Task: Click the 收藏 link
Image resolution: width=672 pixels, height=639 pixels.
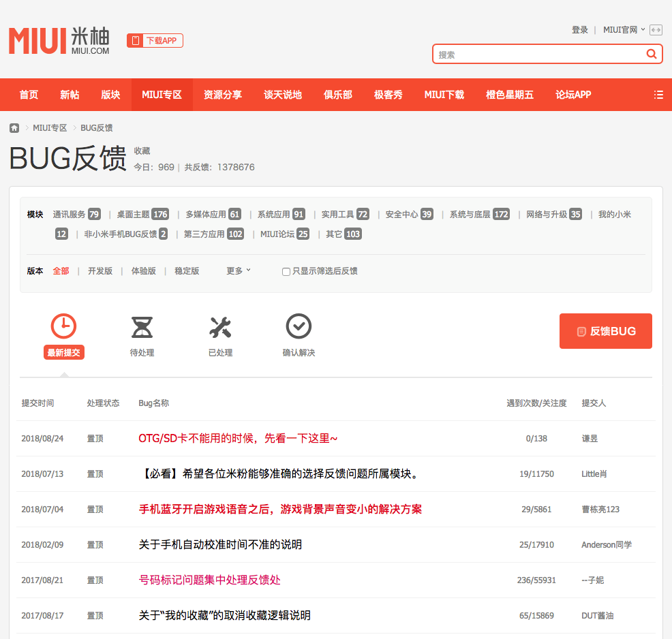Action: (142, 151)
